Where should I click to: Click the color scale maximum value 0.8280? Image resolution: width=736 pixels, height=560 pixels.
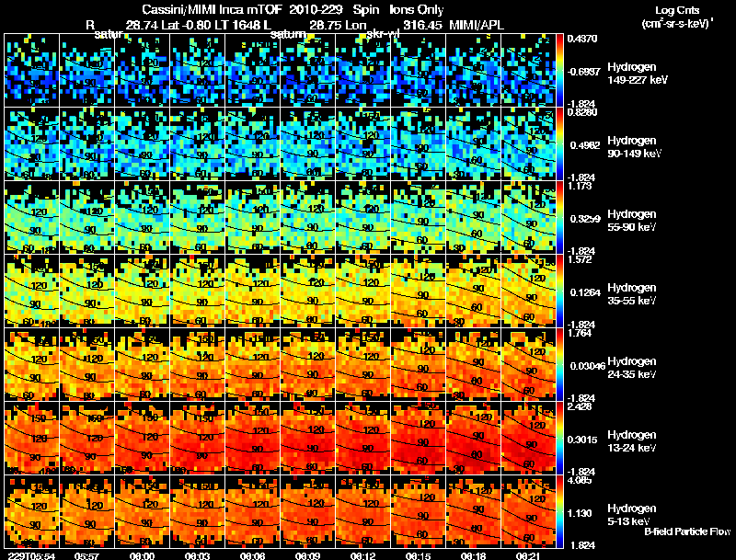pos(582,112)
